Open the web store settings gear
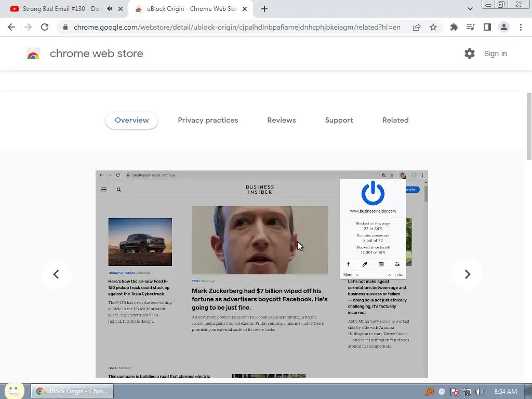 [x=470, y=54]
